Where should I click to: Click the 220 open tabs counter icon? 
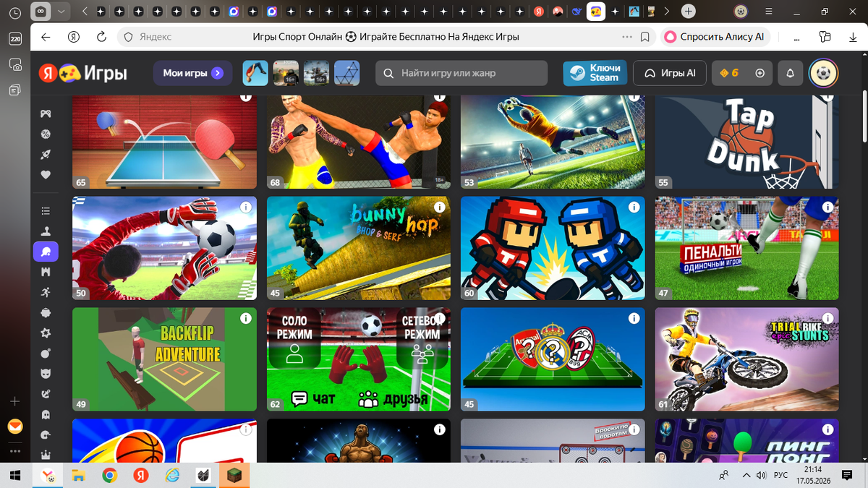click(x=15, y=40)
